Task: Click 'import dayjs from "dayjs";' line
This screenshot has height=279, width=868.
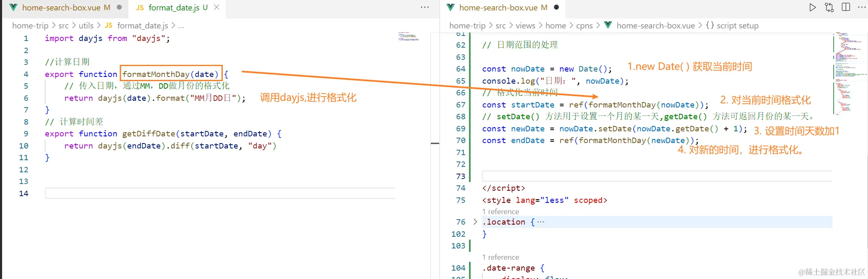Action: (x=107, y=38)
